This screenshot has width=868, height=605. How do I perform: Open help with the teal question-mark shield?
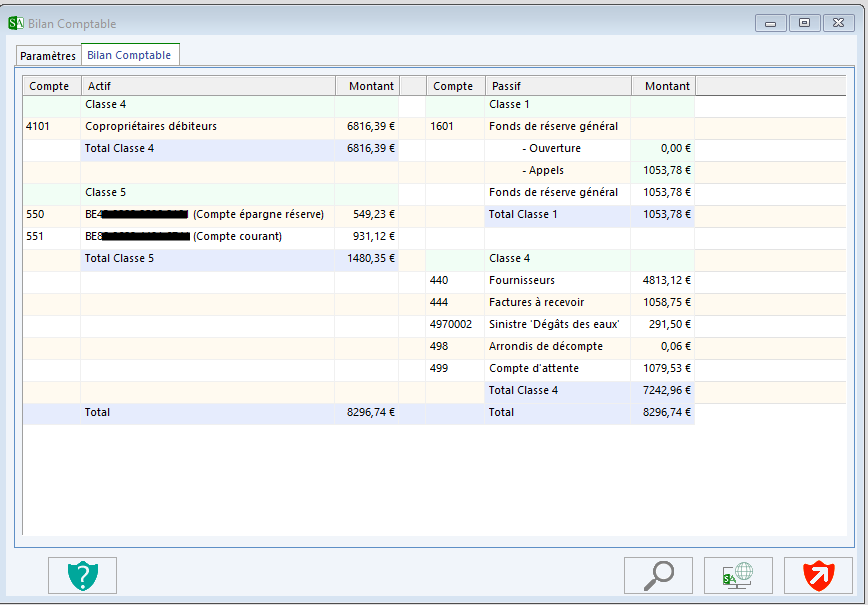[x=82, y=576]
